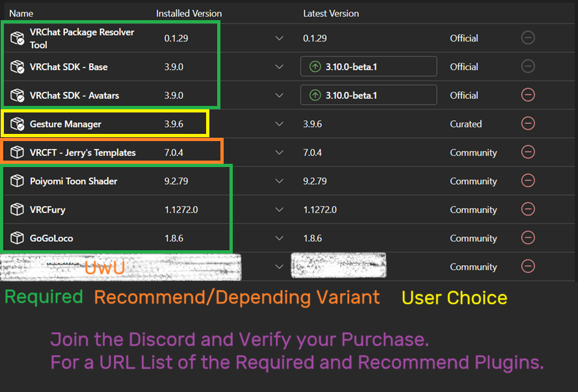Remove the blurred Community package in last row
Screen dimensions: 578x392
(x=528, y=266)
